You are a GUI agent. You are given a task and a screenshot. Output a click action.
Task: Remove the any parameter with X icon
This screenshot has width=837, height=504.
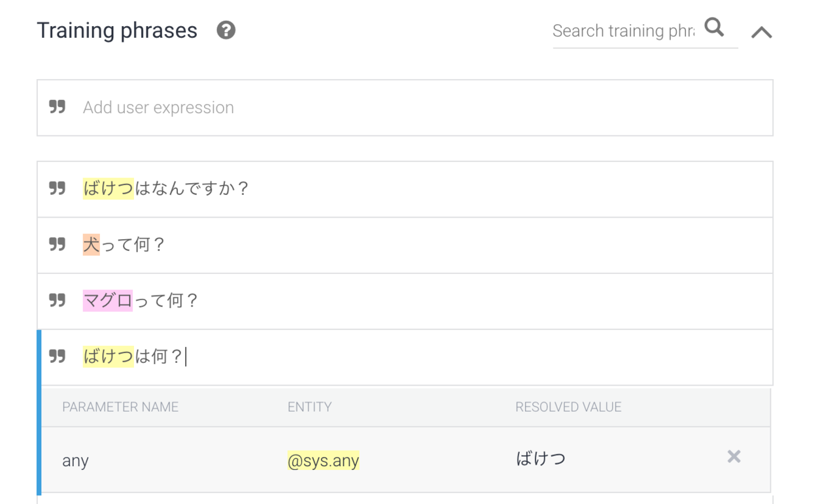coord(734,457)
